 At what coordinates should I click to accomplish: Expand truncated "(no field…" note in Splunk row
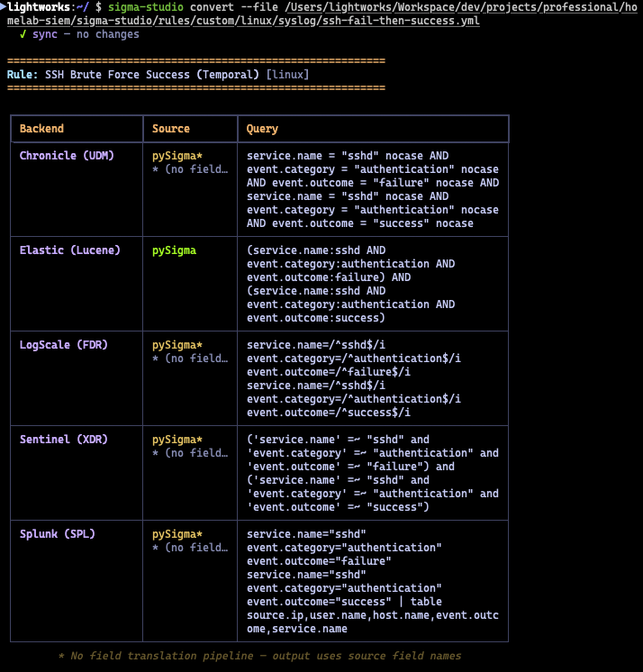coord(189,548)
